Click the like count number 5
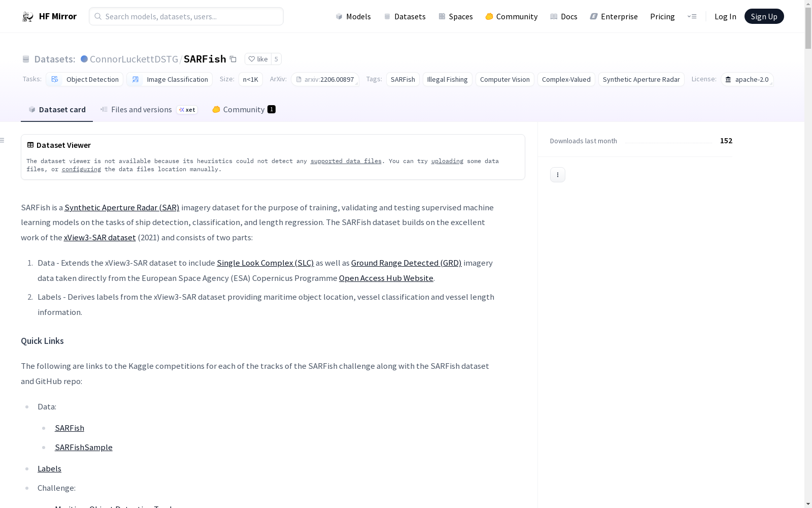Screen dimensions: 812x508 pos(276,59)
